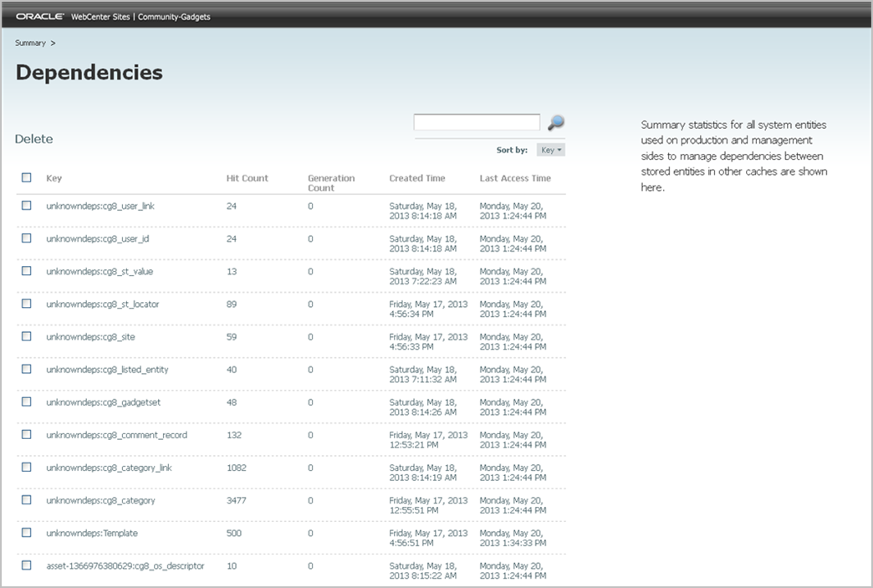Tick the unknowndeps:cg8_site checkbox
Image resolution: width=873 pixels, height=588 pixels.
coord(26,336)
